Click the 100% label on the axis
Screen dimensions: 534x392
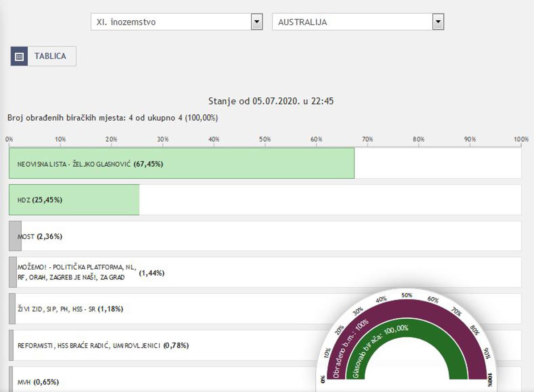coord(521,139)
